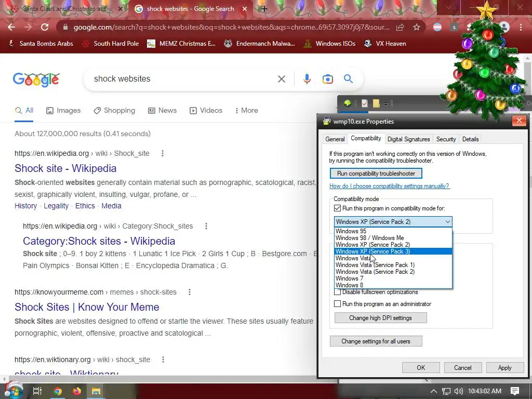The image size is (532, 399).
Task: Open Chrome's three-dot menu
Action: (x=521, y=27)
